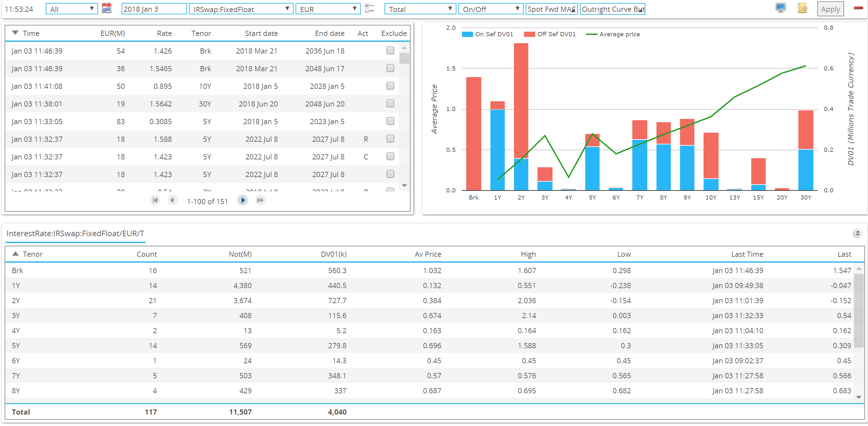Sort trades by Start date column

point(261,33)
